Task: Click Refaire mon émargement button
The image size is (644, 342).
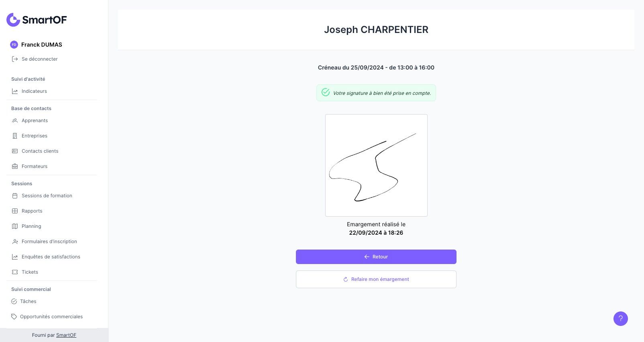Action: coord(376,279)
